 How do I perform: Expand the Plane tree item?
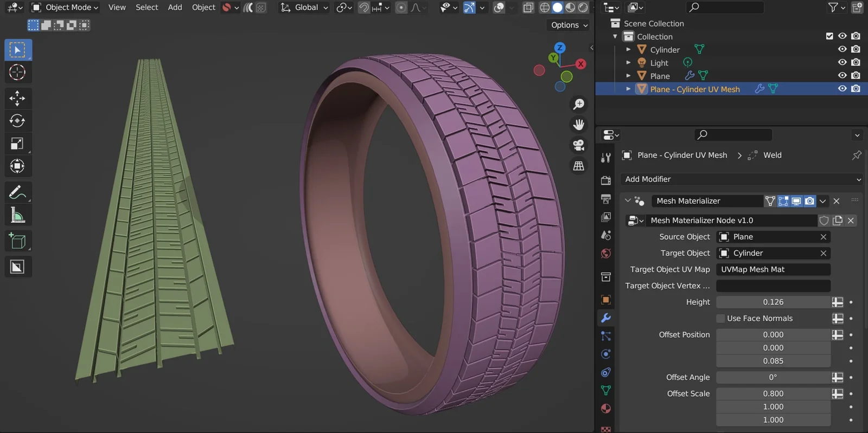628,76
